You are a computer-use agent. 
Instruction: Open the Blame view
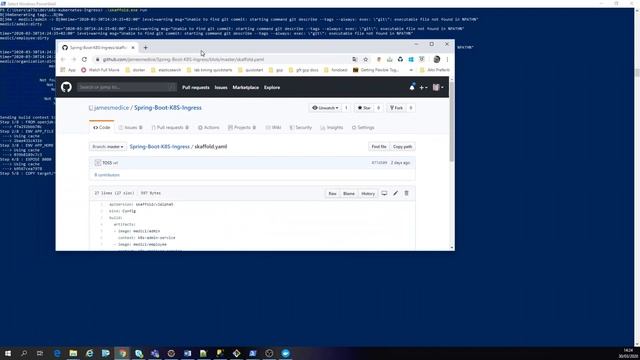349,193
